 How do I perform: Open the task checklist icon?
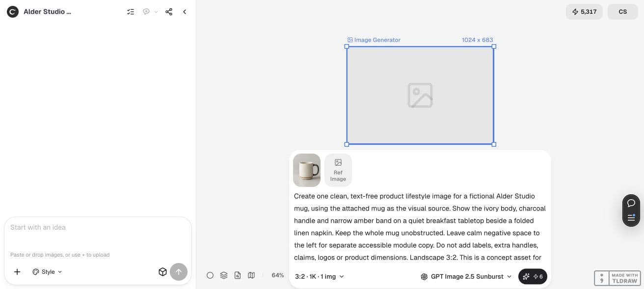pyautogui.click(x=131, y=12)
